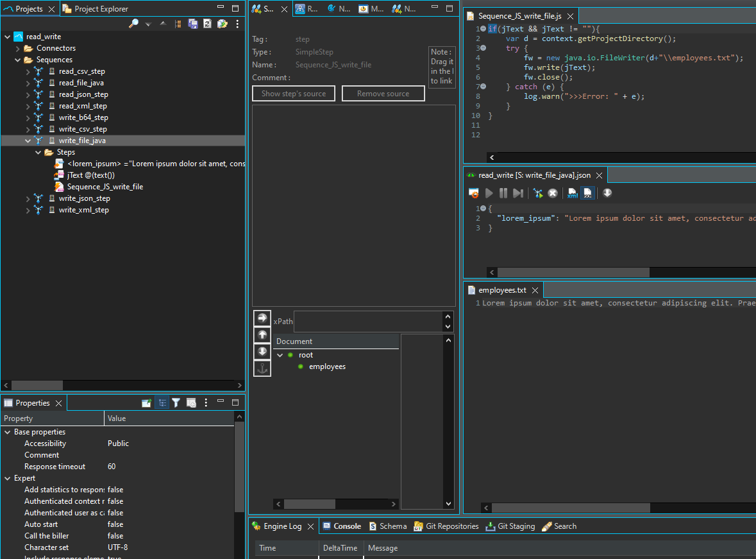Collapse the write_file_java sequence
The height and width of the screenshot is (559, 756).
(x=28, y=141)
